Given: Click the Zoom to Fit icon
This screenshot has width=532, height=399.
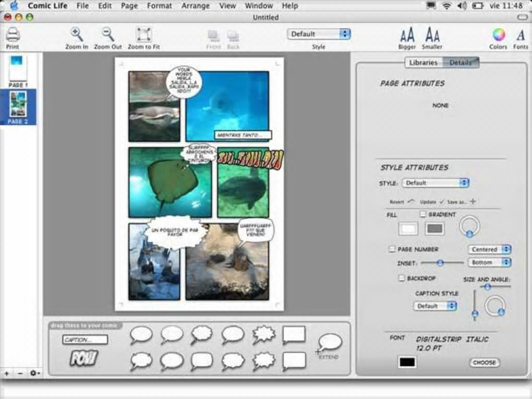Looking at the screenshot, I should pyautogui.click(x=143, y=35).
